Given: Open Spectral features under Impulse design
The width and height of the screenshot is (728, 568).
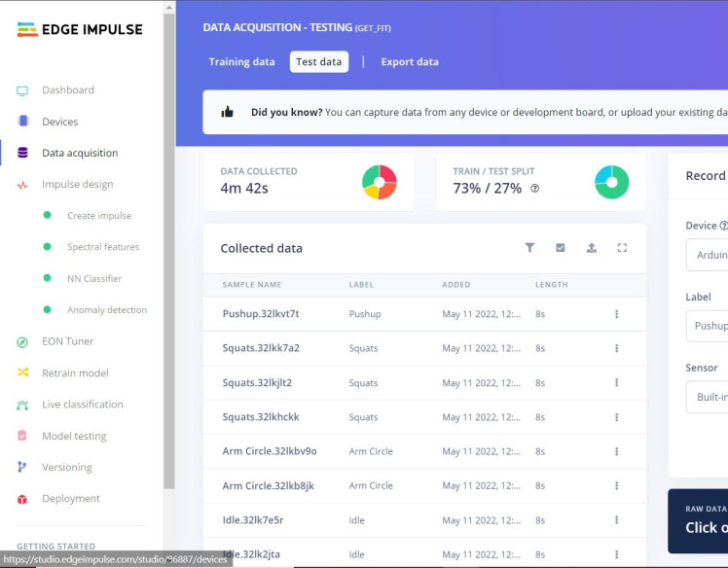Looking at the screenshot, I should point(102,247).
